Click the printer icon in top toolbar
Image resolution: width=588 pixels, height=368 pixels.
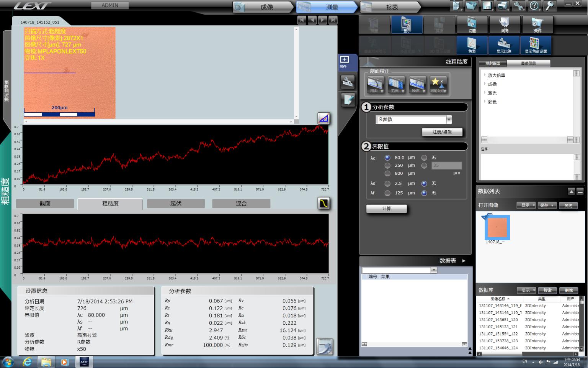point(503,6)
